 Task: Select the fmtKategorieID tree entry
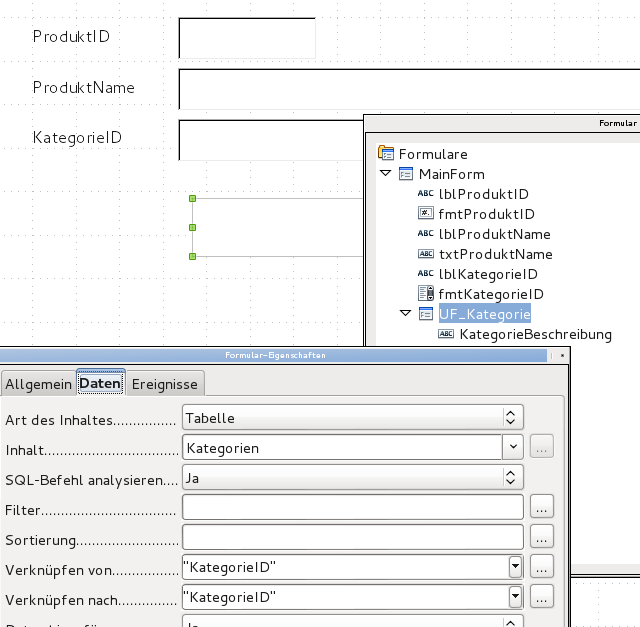pos(491,294)
